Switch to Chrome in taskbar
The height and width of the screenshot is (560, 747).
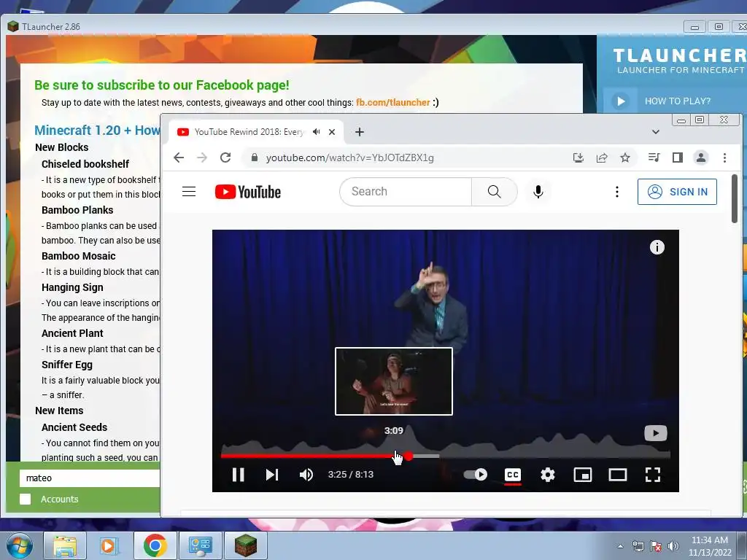click(155, 545)
